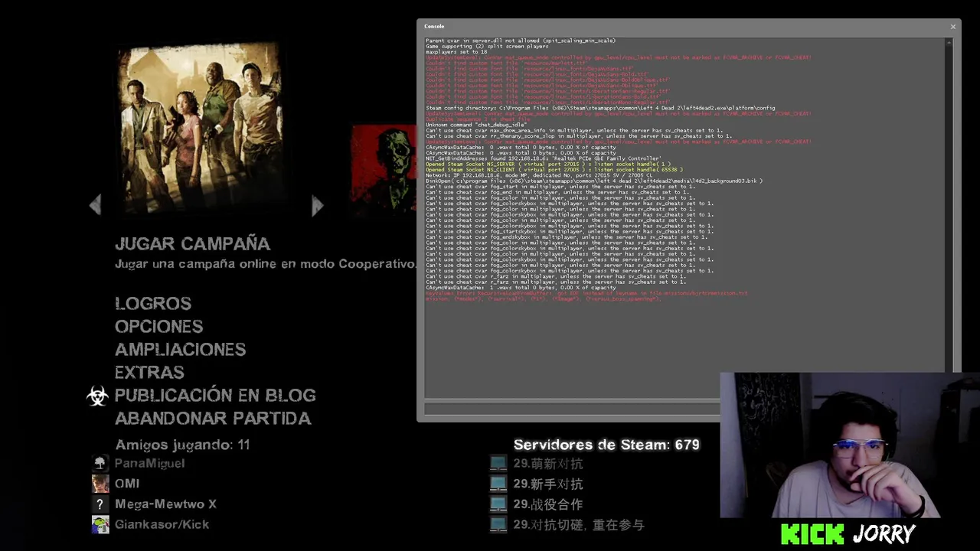Select friend Mega-Mewtwo X
This screenshot has width=980, height=551.
[x=165, y=504]
